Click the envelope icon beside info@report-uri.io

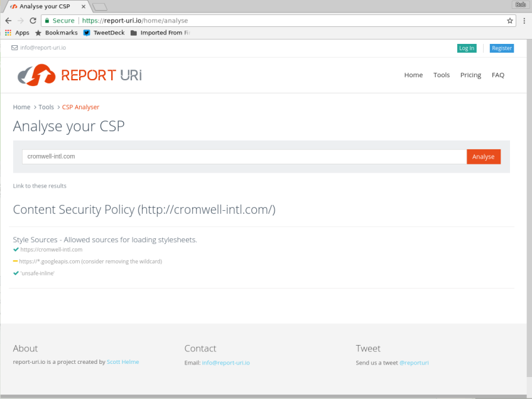pos(14,48)
